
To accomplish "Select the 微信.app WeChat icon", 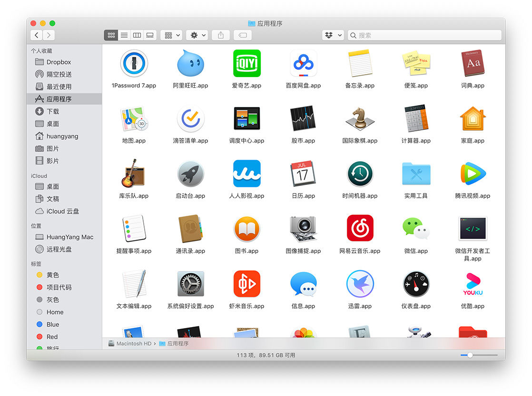I will (416, 229).
